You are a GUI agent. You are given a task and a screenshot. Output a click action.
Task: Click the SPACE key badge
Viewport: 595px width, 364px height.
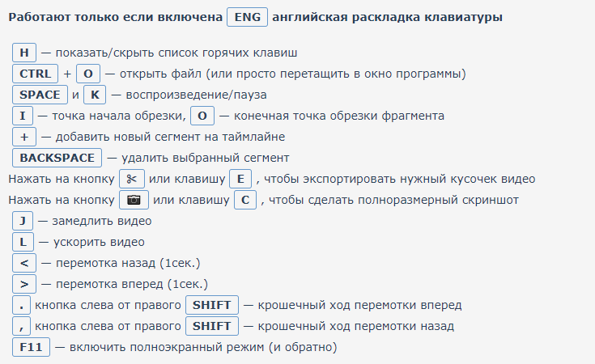click(x=40, y=95)
